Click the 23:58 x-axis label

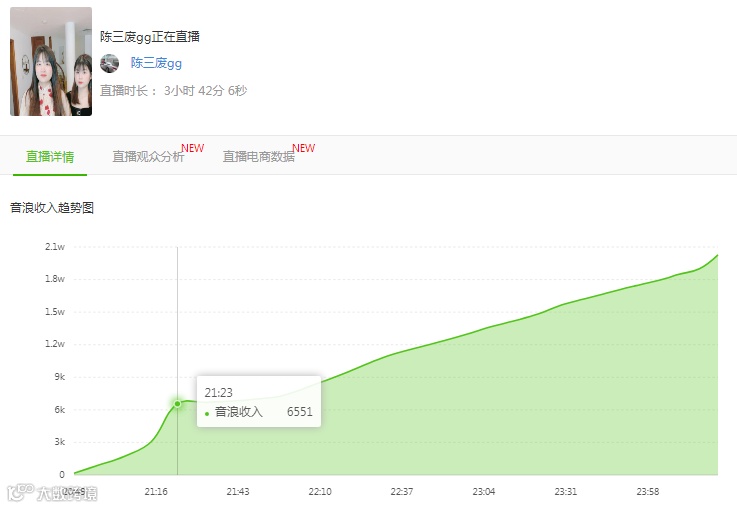click(648, 492)
